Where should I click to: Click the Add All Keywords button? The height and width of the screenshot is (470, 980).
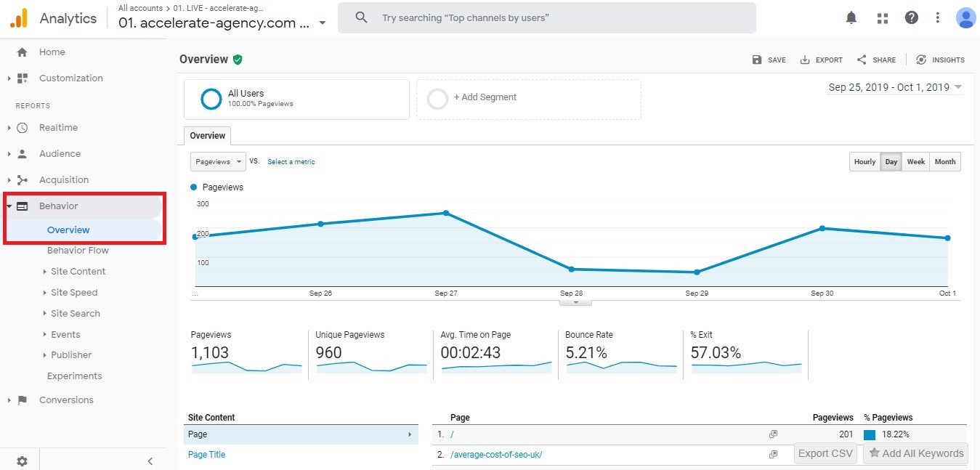[915, 453]
